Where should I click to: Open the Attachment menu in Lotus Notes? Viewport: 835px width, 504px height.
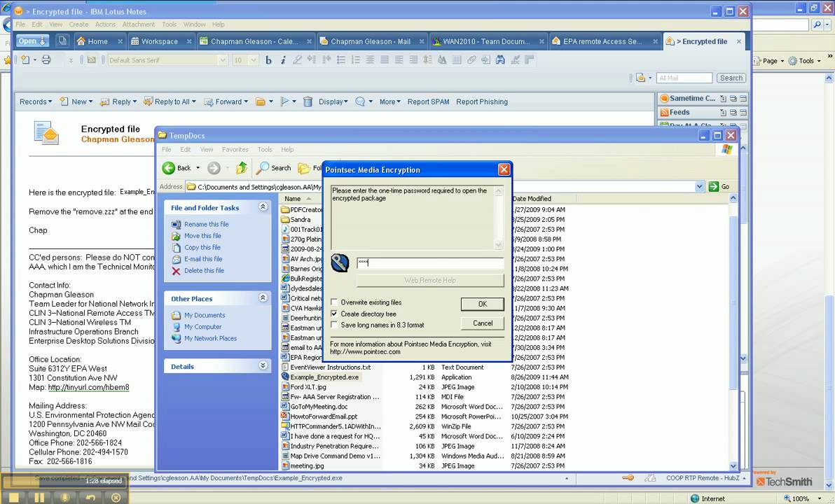point(139,24)
